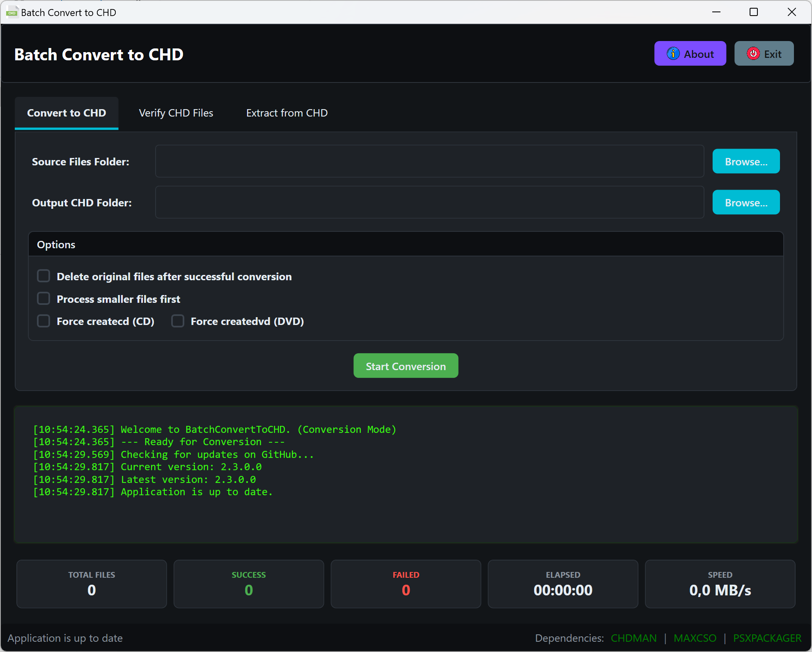Click the Output CHD Folder input field
Viewport: 812px width, 652px height.
tap(429, 202)
